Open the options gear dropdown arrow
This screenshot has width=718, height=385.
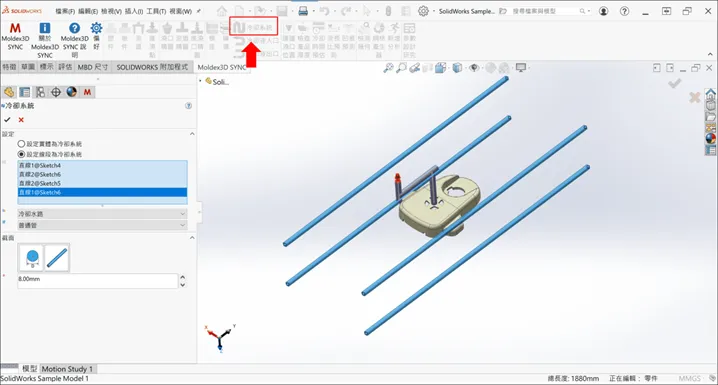pyautogui.click(x=433, y=11)
